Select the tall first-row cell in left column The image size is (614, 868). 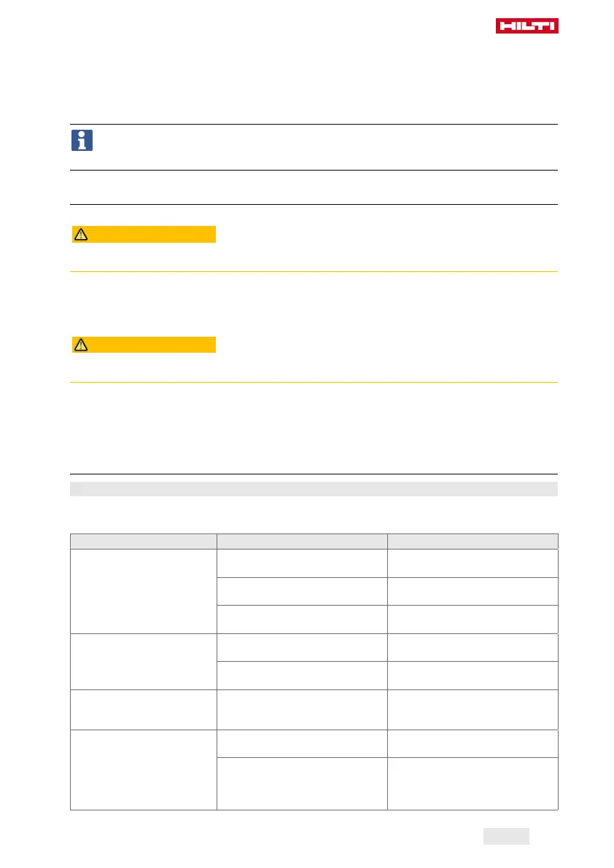[x=144, y=591]
